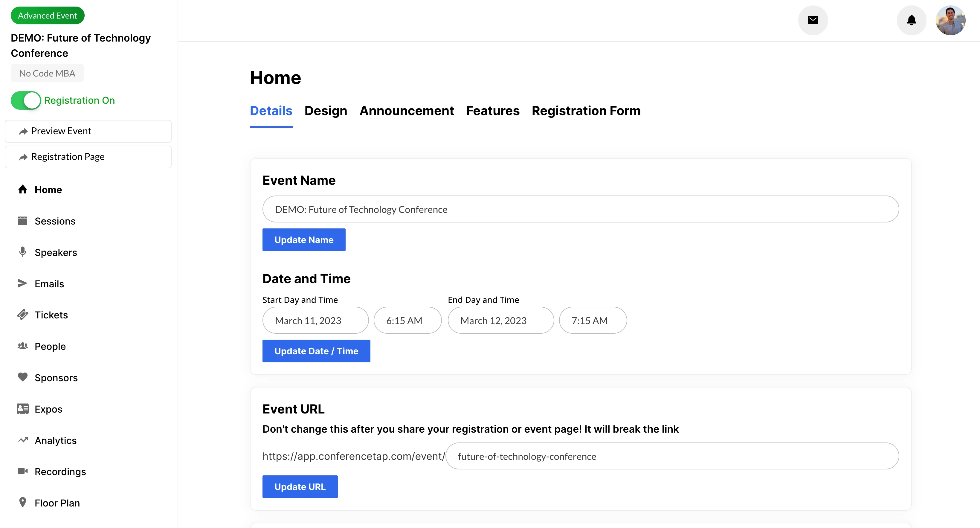Click the Speakers microphone icon
Viewport: 980px width, 528px height.
coord(22,252)
